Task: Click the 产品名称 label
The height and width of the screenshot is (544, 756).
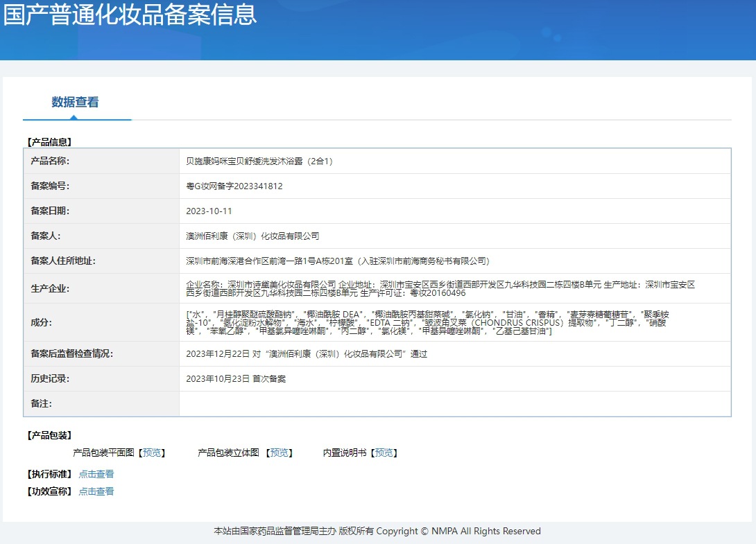Action: point(50,161)
